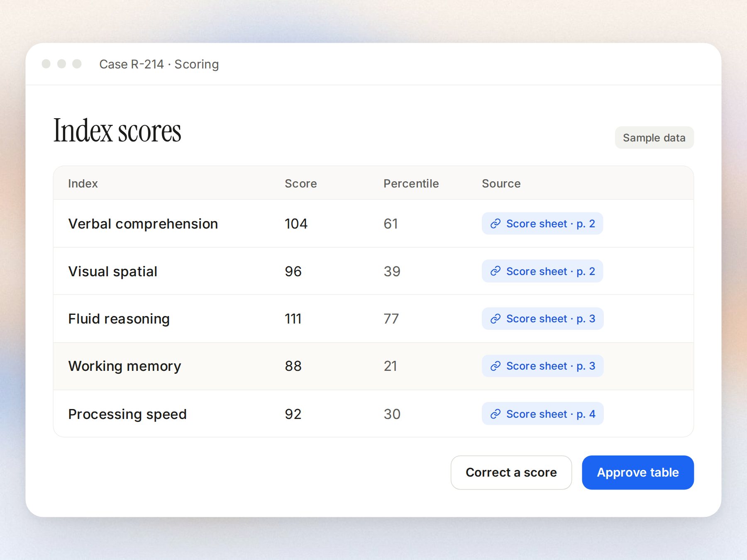Click the percentile value 39

pyautogui.click(x=392, y=272)
